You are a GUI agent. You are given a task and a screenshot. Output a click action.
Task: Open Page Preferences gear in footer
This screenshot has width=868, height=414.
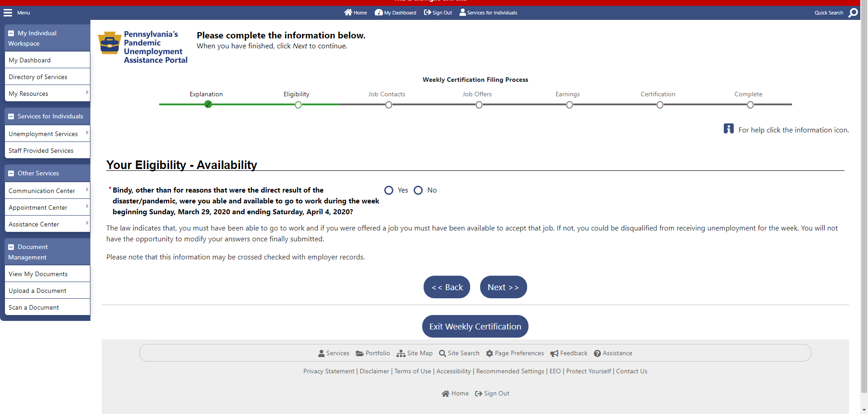click(489, 353)
